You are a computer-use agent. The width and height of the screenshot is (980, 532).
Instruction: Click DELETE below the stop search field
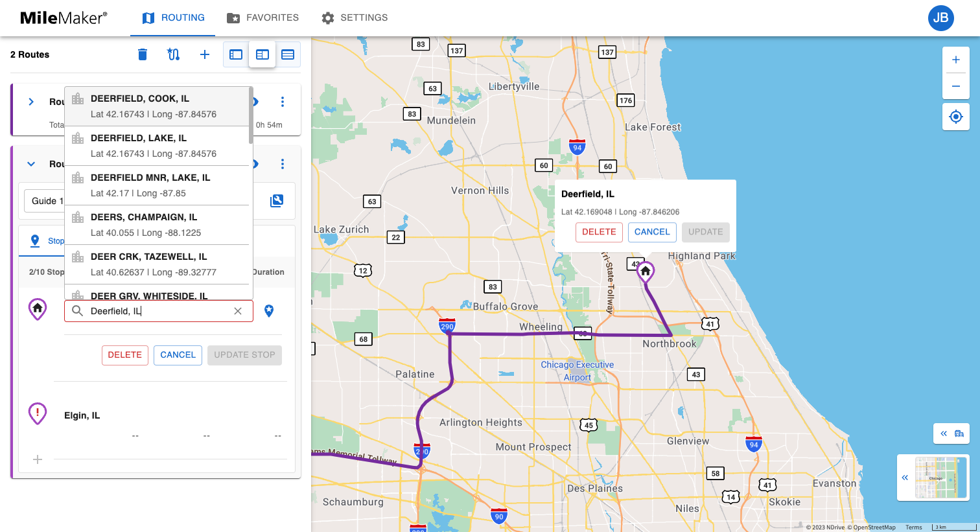pyautogui.click(x=125, y=355)
